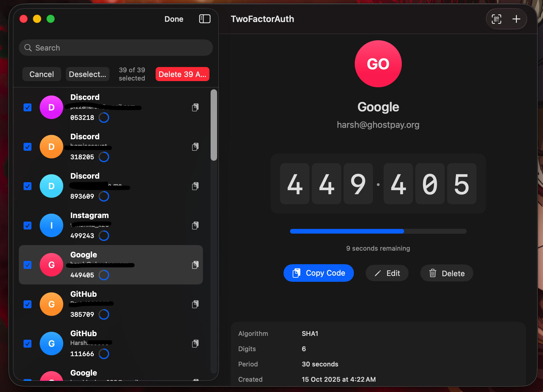Click the pink D avatar for Discord 053218
This screenshot has width=543, height=392.
pyautogui.click(x=51, y=107)
